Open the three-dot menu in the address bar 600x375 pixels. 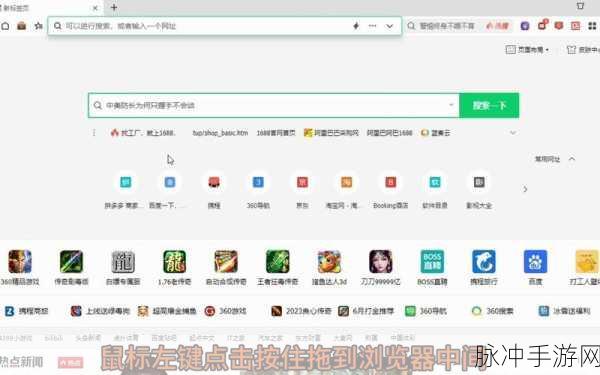pyautogui.click(x=372, y=26)
